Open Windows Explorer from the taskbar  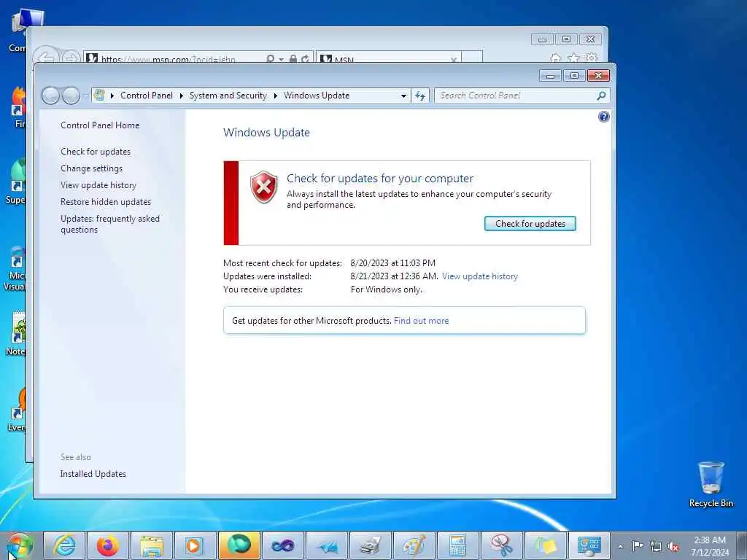click(152, 545)
